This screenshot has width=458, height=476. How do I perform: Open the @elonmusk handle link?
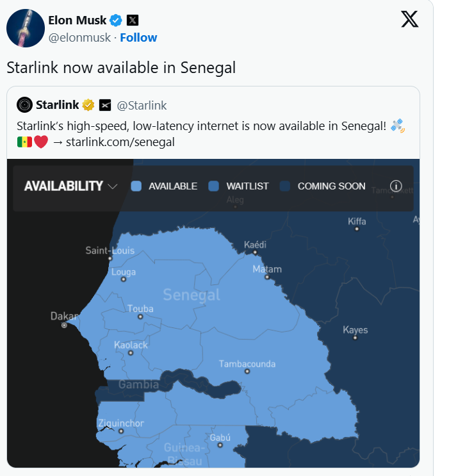coord(79,38)
